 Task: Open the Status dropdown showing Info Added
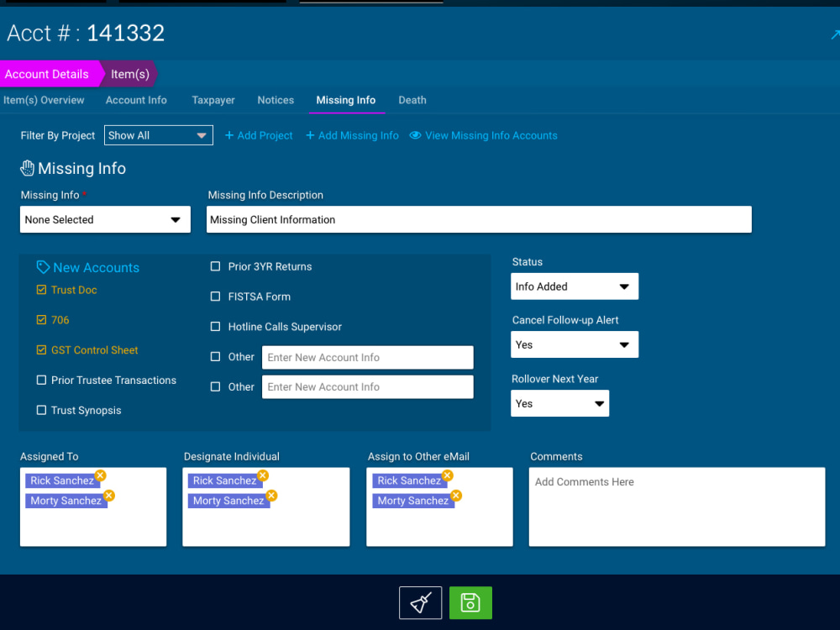point(575,286)
